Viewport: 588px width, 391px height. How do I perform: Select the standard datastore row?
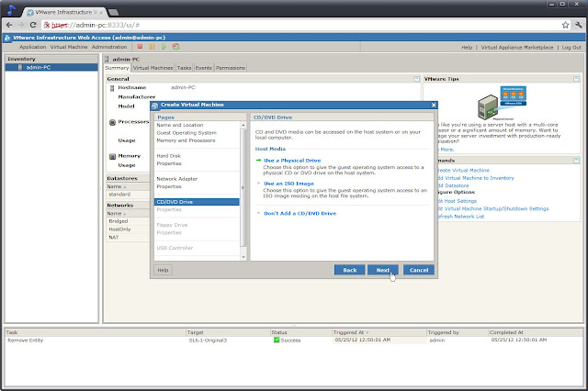point(128,195)
